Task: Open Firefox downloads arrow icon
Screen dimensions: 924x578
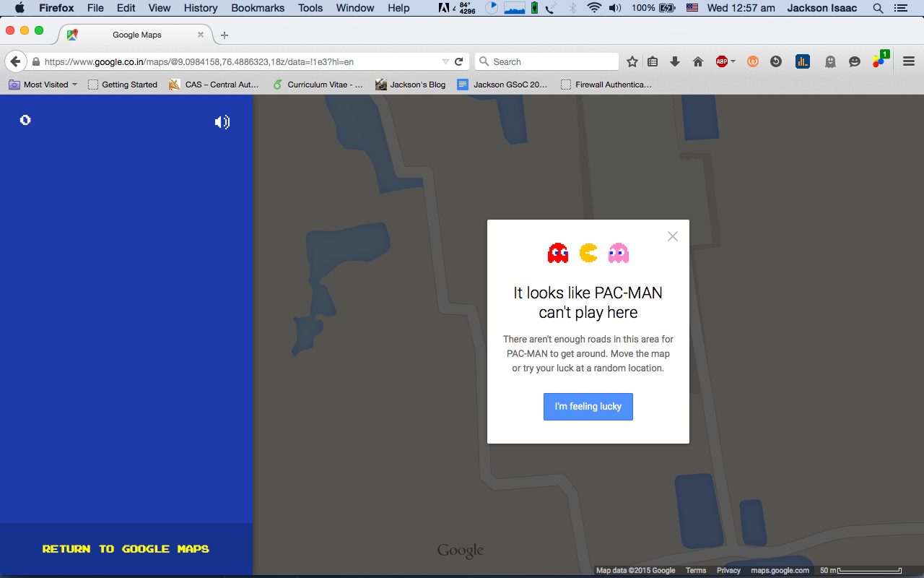Action: pyautogui.click(x=675, y=62)
